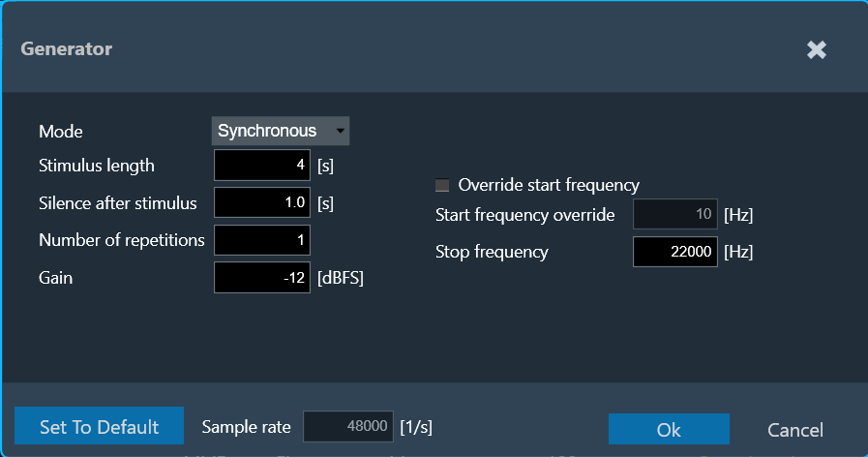This screenshot has height=457, width=868.
Task: Click the Sample rate label text
Action: pos(247,427)
